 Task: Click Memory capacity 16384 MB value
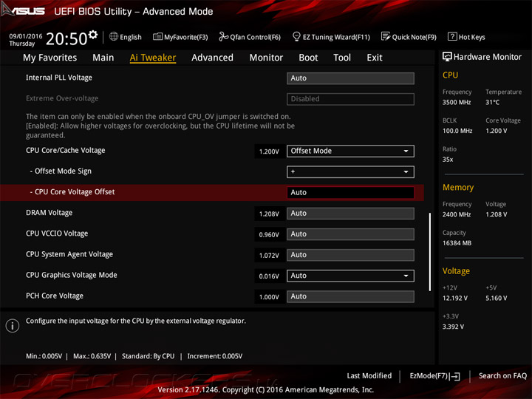point(457,243)
